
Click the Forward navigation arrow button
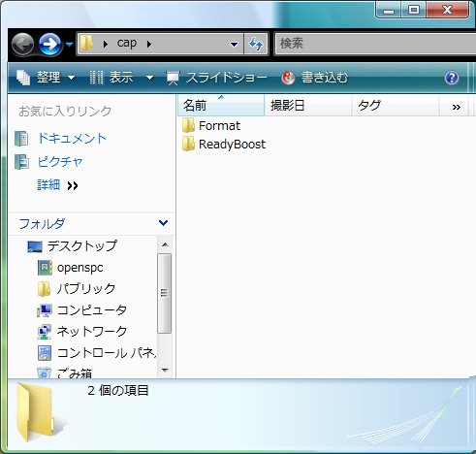pos(50,44)
